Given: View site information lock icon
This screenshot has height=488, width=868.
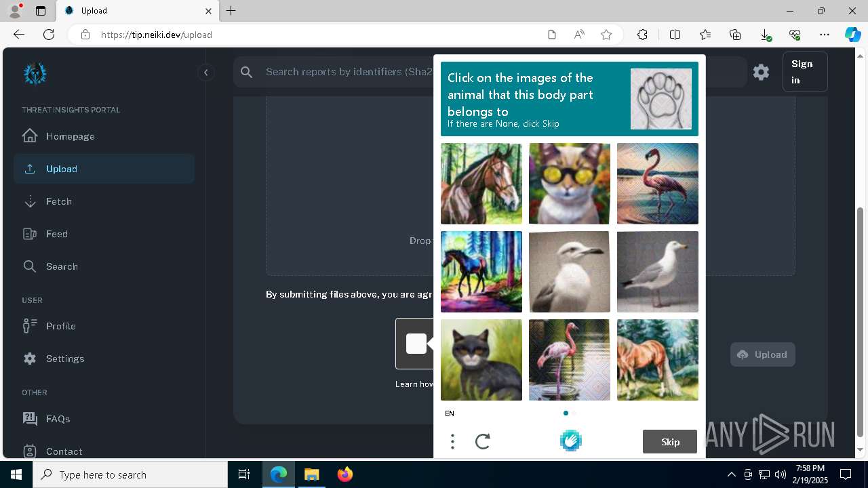Looking at the screenshot, I should click(x=85, y=35).
